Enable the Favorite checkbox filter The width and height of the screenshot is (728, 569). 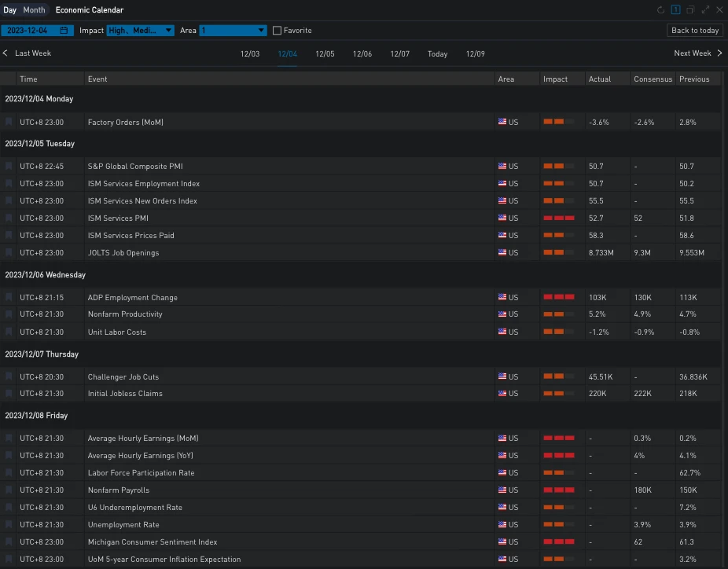pos(277,31)
